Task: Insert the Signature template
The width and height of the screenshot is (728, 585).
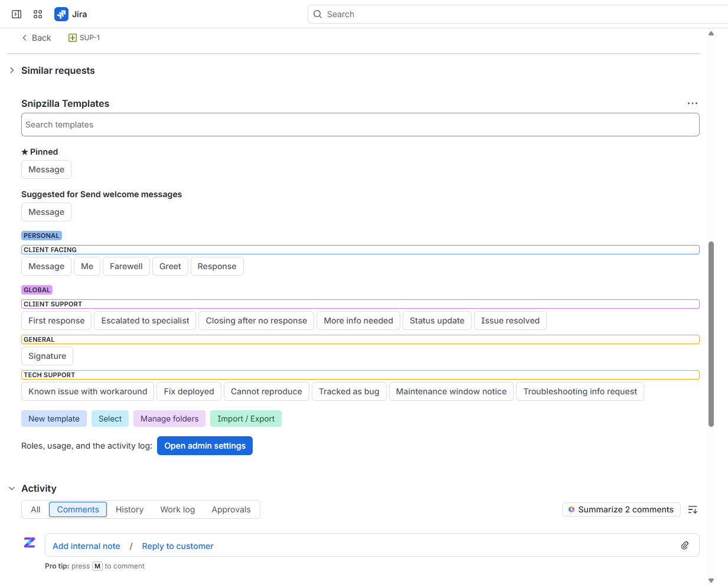Action: 47,356
